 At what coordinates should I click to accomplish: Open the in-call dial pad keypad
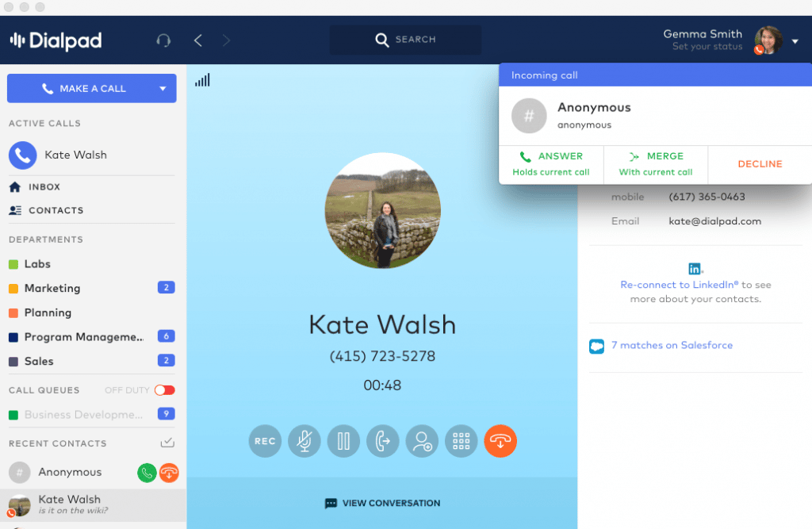click(461, 441)
